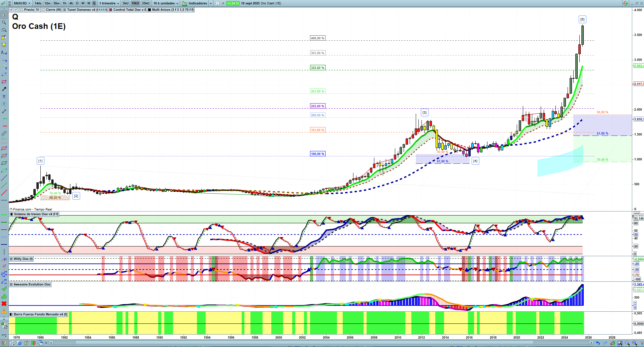Image resolution: width=644 pixels, height=347 pixels.
Task: Select the magnifier zoom tool
Action: tap(4, 23)
